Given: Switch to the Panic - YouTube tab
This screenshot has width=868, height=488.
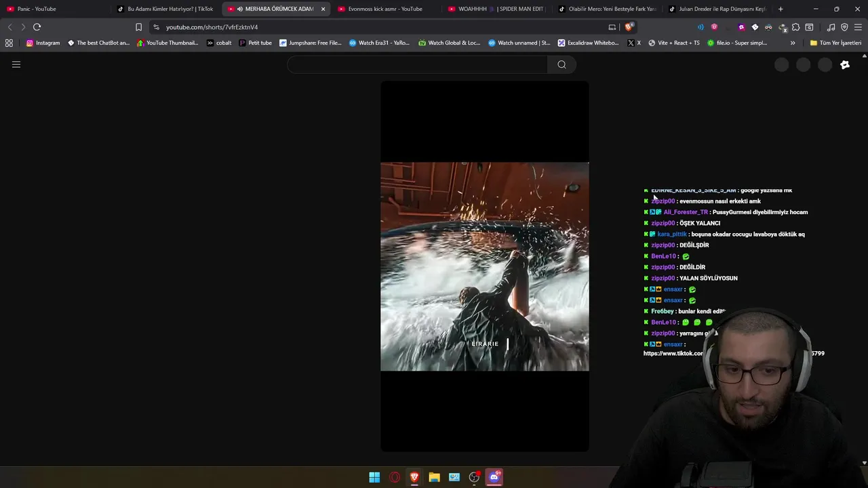Looking at the screenshot, I should pyautogui.click(x=56, y=9).
